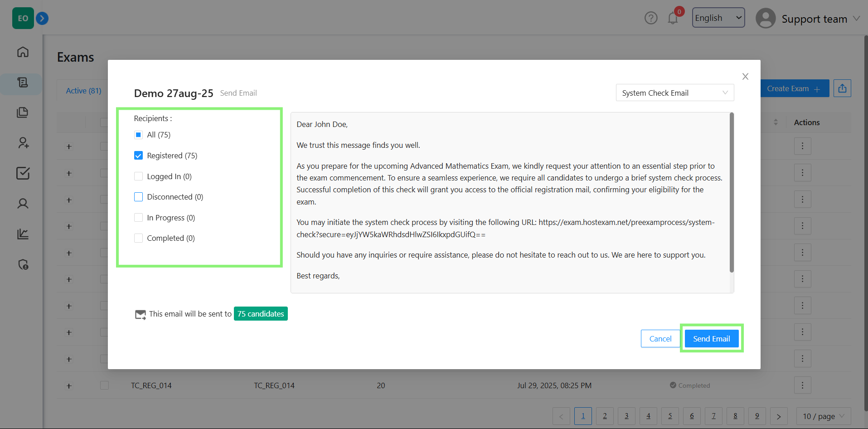This screenshot has width=868, height=429.
Task: Click the Send Email button
Action: pyautogui.click(x=711, y=339)
